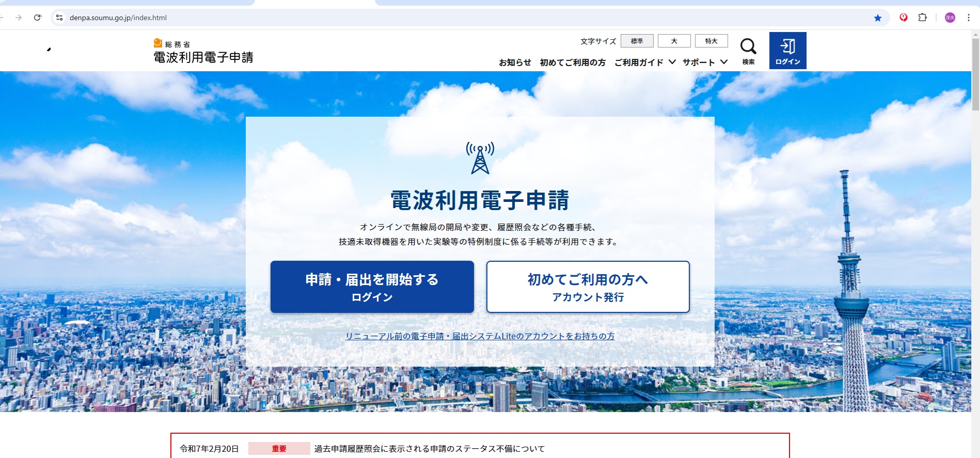Image resolution: width=980 pixels, height=458 pixels.
Task: Open notice 過去申請履歴照会に表示される申請のステータス不備について
Action: pyautogui.click(x=429, y=449)
